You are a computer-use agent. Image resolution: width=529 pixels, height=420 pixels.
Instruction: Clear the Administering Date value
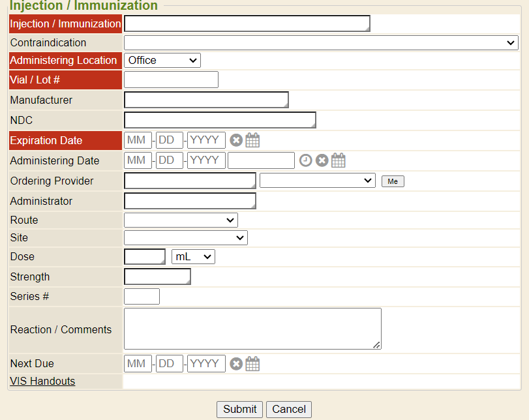tap(322, 160)
